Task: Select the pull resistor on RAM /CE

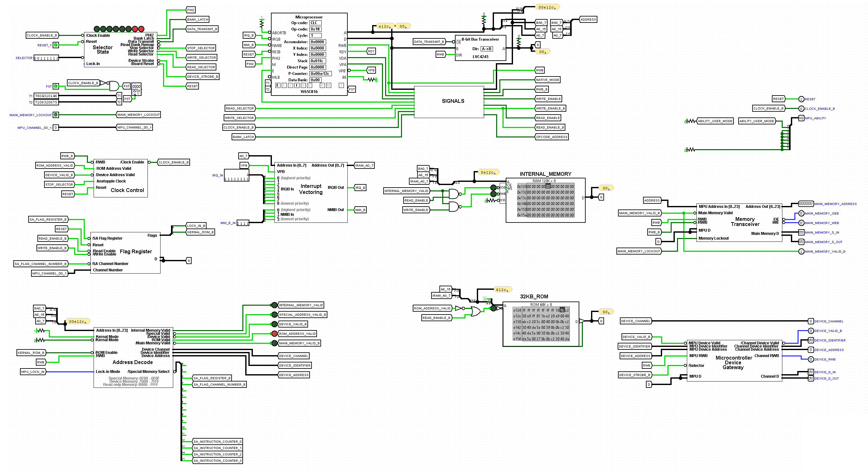Action: 492,200
